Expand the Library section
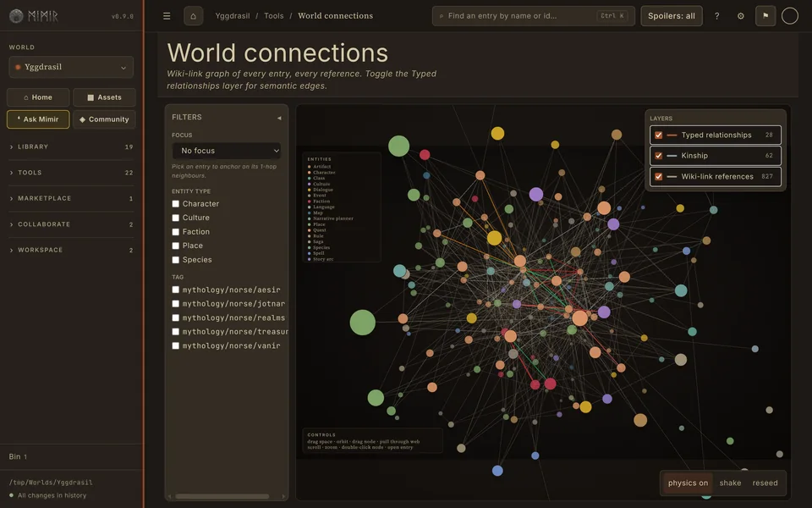The height and width of the screenshot is (508, 812). pos(71,147)
